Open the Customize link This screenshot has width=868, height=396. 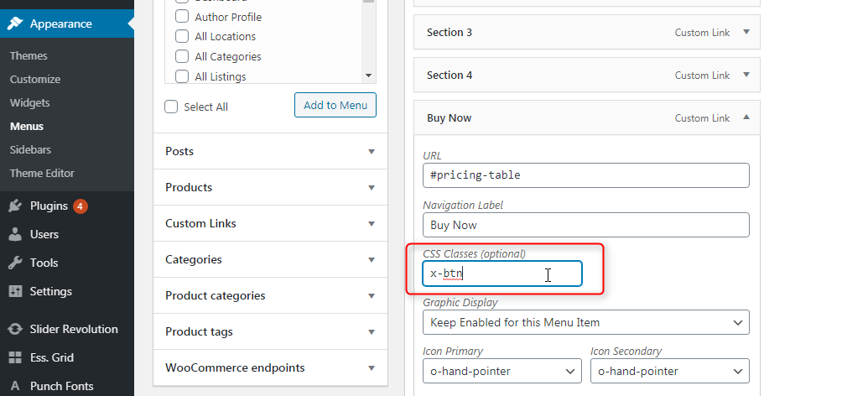35,79
